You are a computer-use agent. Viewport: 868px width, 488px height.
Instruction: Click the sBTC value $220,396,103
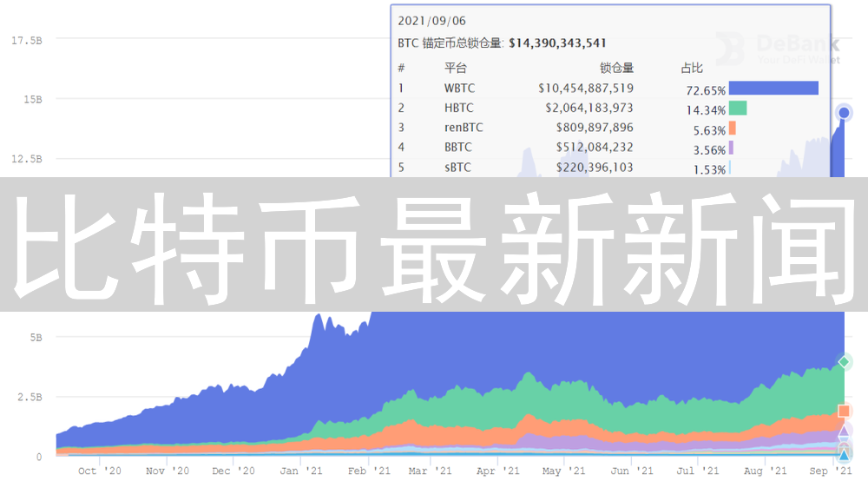(595, 168)
